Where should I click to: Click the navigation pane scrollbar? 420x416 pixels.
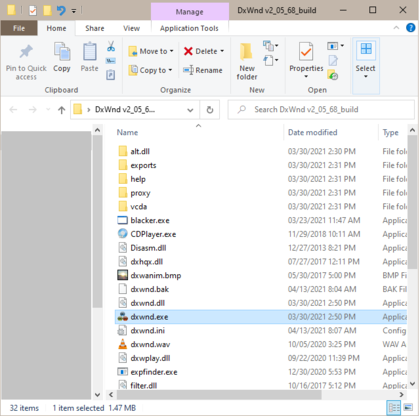pos(97,221)
